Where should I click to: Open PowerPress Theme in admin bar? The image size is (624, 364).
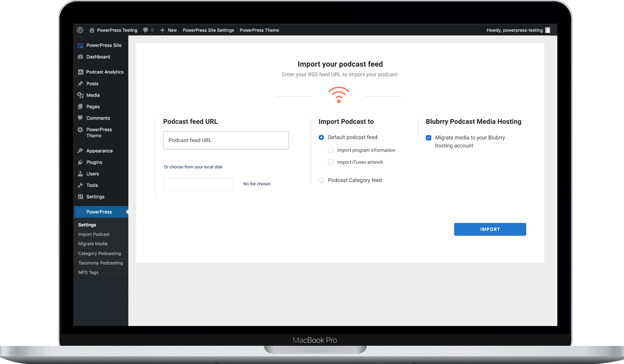coord(259,30)
